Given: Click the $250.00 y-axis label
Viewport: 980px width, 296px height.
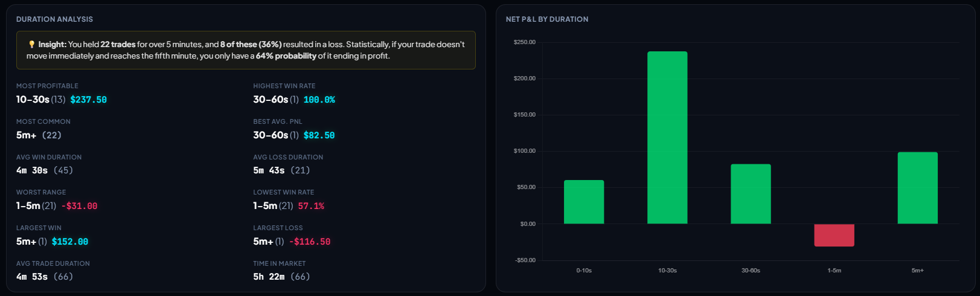Looking at the screenshot, I should [x=524, y=42].
